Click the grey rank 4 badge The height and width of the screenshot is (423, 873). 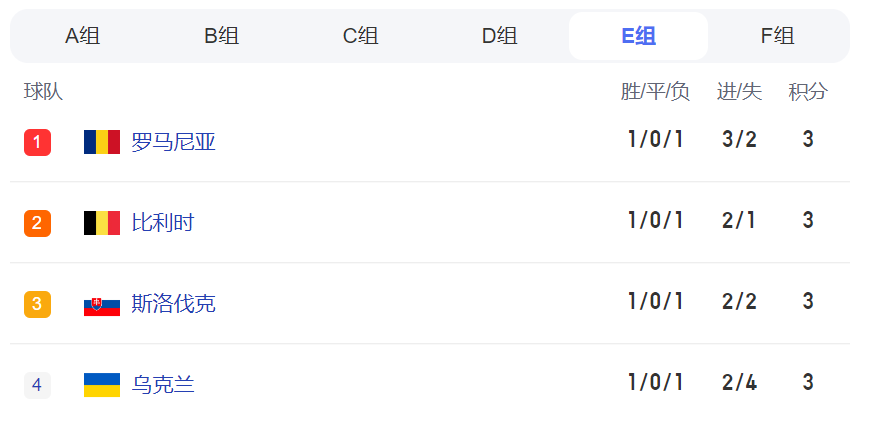37,386
